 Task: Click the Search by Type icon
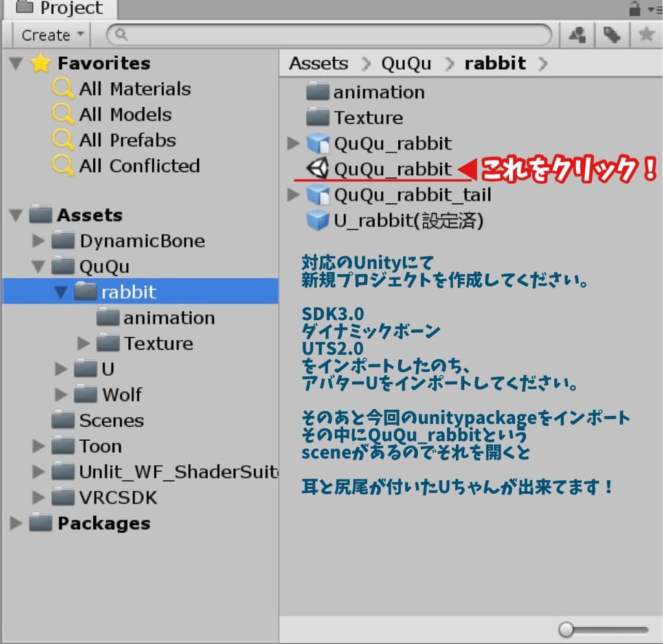click(577, 35)
